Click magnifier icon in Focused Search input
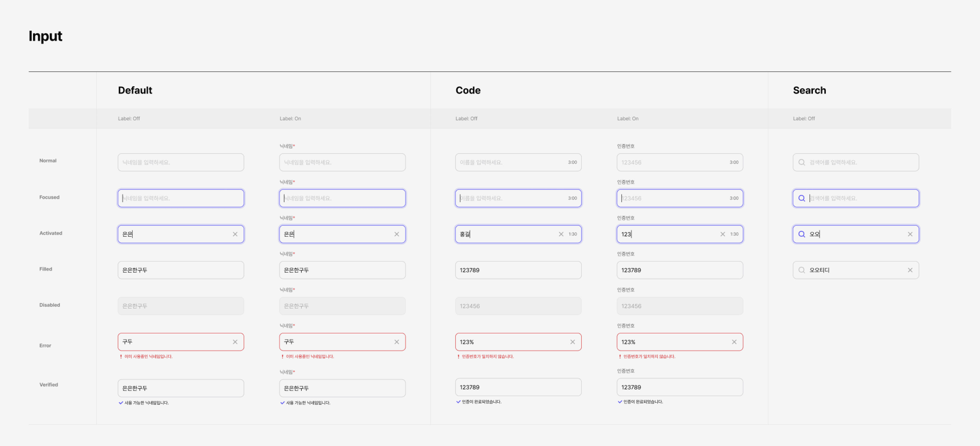 click(801, 198)
